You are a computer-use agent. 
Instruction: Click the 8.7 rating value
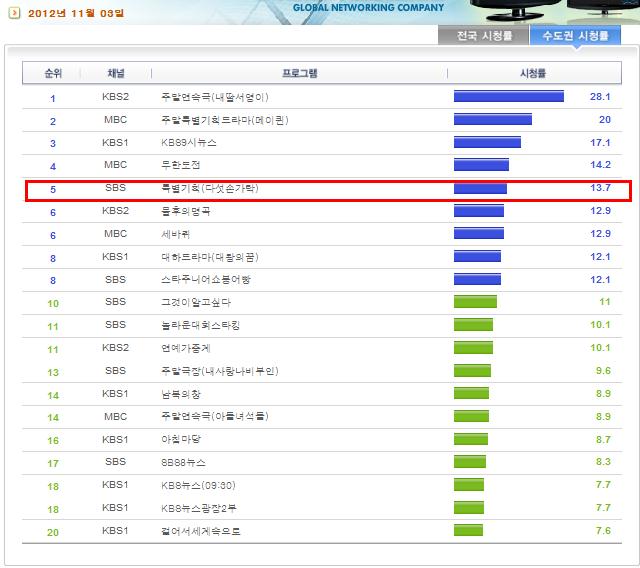tap(603, 439)
